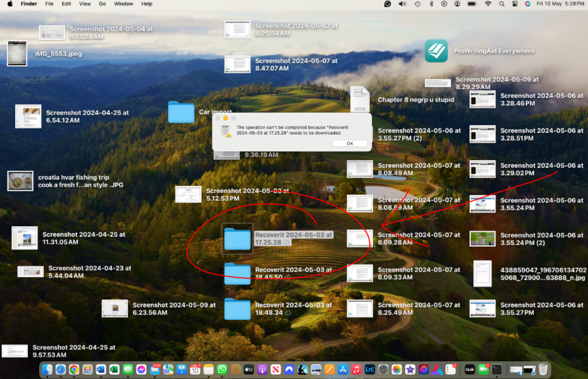Viewport: 588px width, 379px height.
Task: Open Mail from the Dock
Action: click(155, 370)
